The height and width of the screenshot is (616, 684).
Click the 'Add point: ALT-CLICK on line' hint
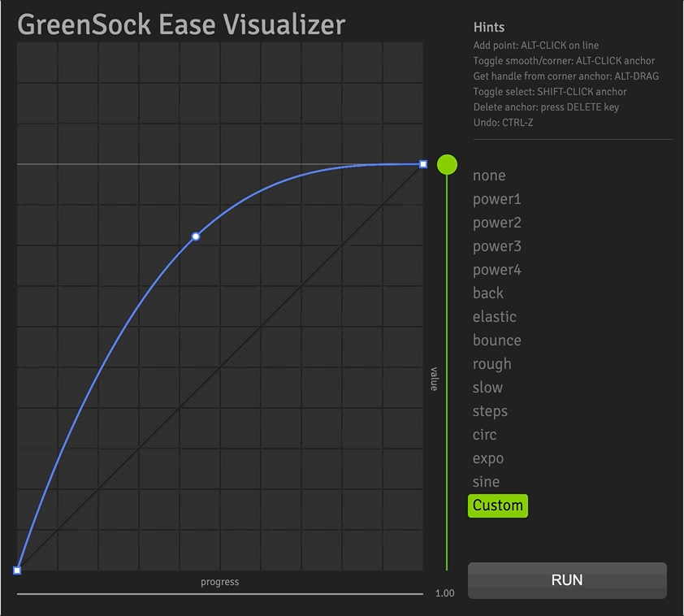tap(535, 46)
